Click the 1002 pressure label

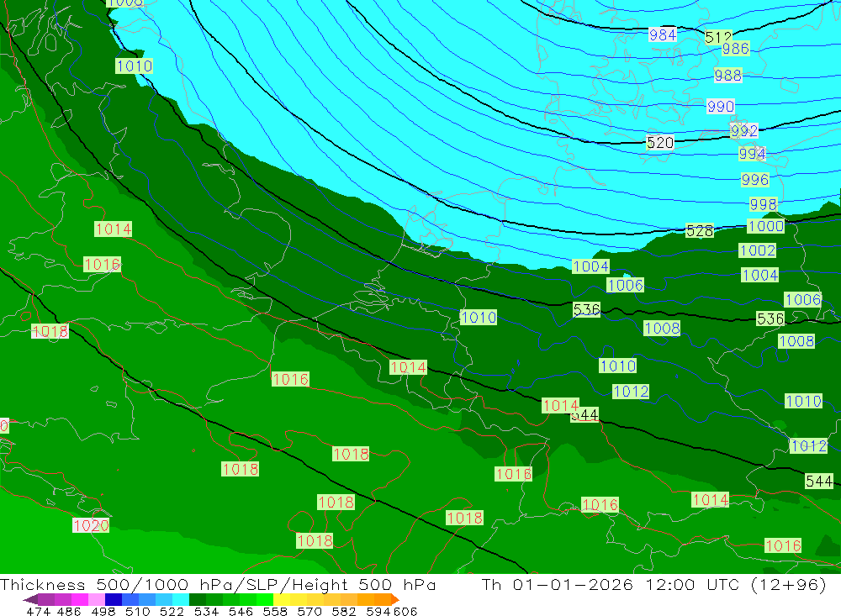tap(758, 250)
